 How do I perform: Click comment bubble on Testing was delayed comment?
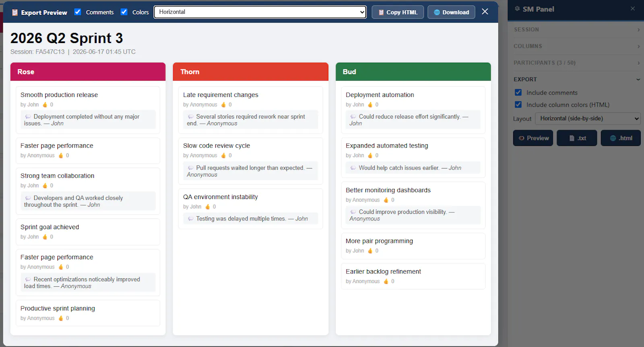tap(190, 219)
